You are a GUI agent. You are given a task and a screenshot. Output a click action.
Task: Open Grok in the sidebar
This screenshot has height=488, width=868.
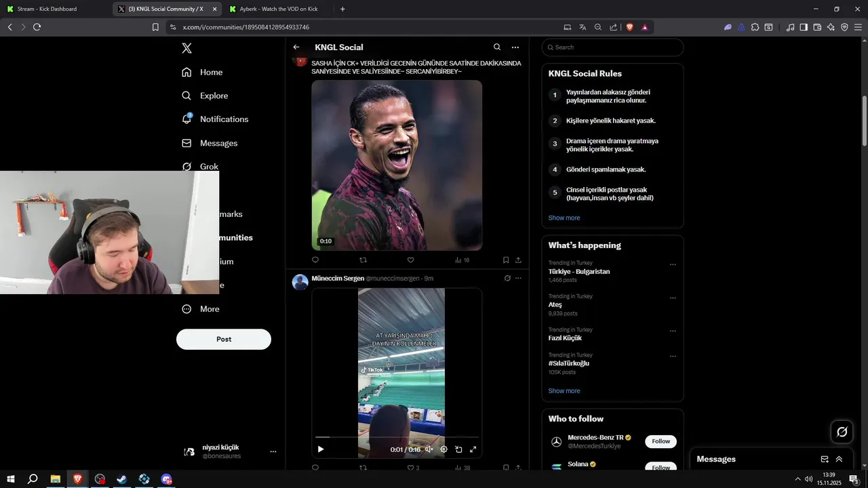200,166
